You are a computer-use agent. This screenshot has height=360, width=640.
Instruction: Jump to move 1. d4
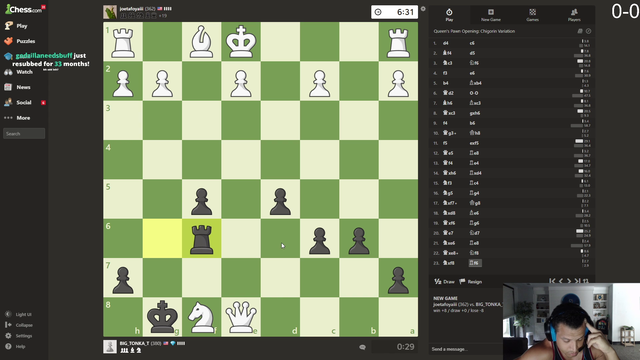[446, 43]
